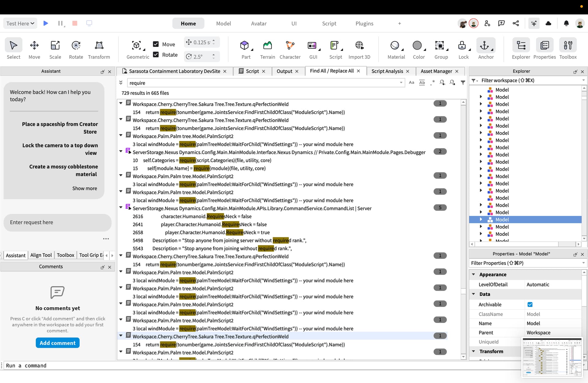Uncheck the Archivable property checkbox
The image size is (588, 383).
tap(530, 304)
